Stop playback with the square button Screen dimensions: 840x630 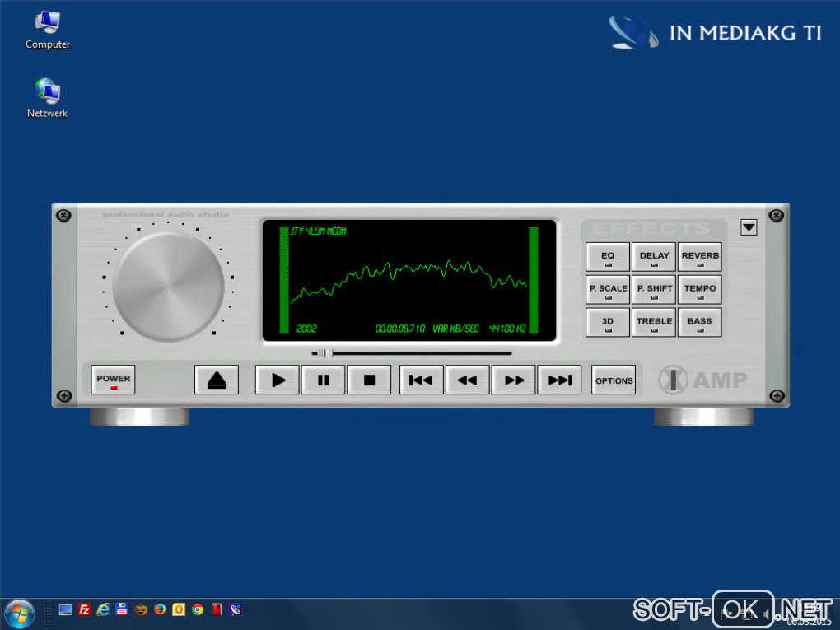click(x=369, y=380)
